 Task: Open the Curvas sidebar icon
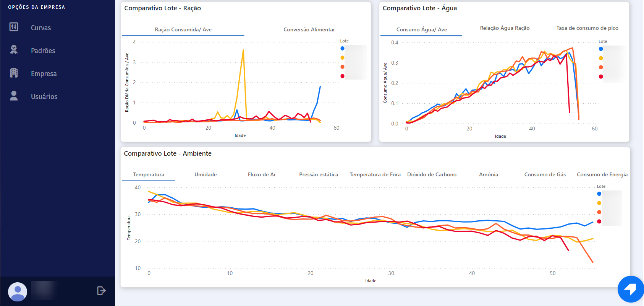click(14, 27)
